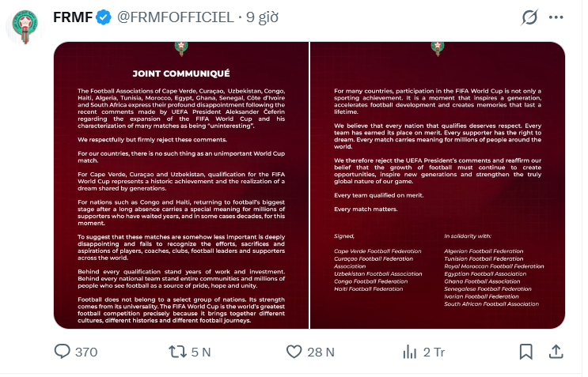The width and height of the screenshot is (588, 377).
Task: Open the three-dot more options menu
Action: [x=556, y=17]
